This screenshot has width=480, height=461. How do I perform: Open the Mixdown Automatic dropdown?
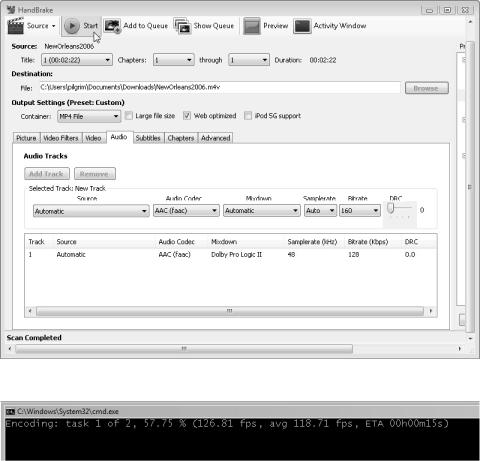tap(262, 211)
